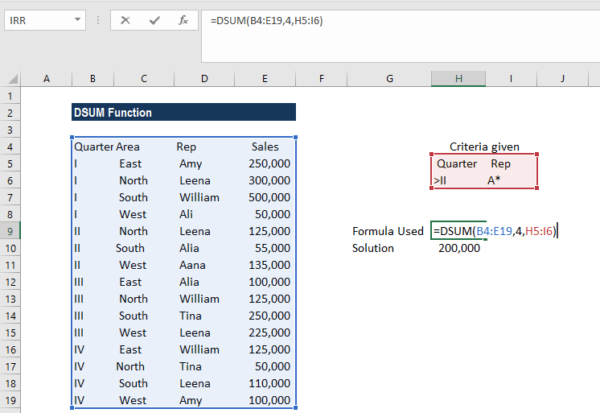Select column C header

(x=144, y=79)
